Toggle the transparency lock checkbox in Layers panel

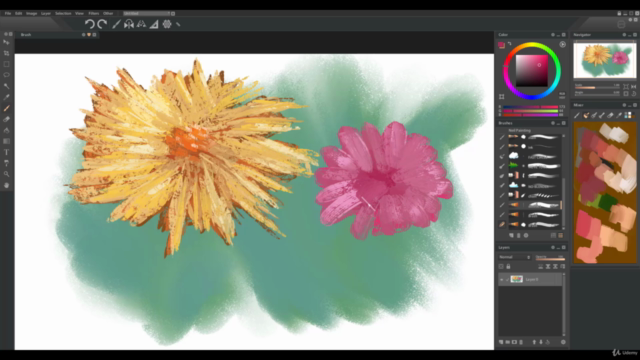501,267
